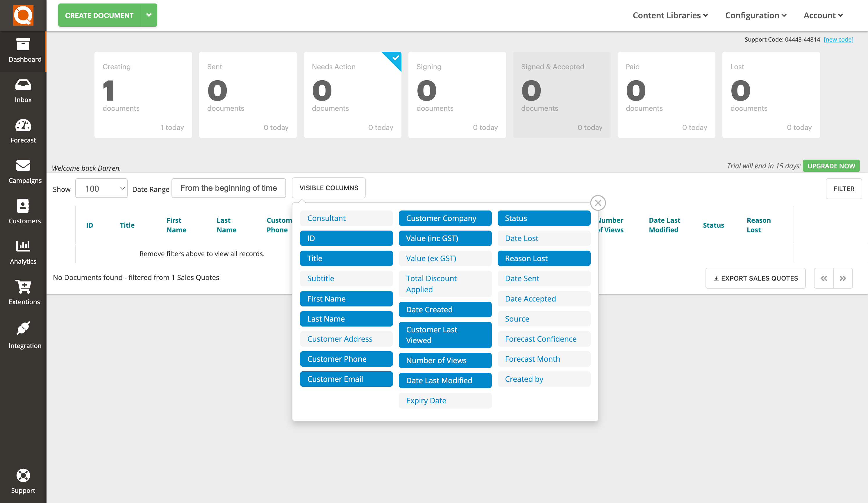868x503 pixels.
Task: Expand the Account menu
Action: pyautogui.click(x=823, y=15)
